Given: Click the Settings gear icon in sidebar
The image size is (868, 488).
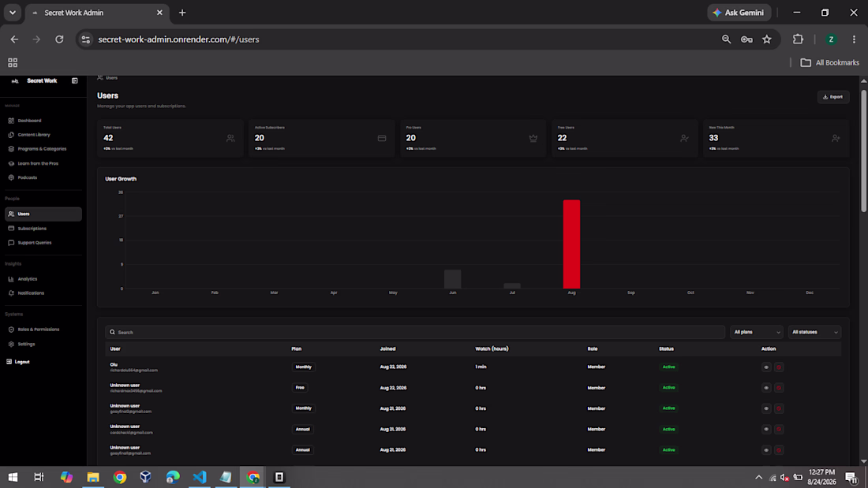Looking at the screenshot, I should 11,345.
